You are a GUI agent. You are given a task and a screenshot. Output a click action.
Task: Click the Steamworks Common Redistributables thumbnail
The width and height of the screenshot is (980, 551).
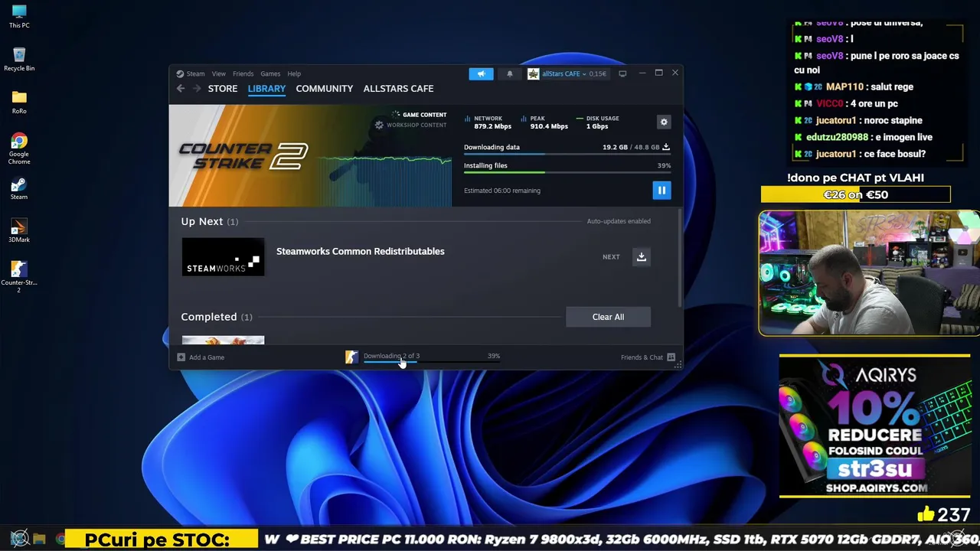[x=223, y=256]
